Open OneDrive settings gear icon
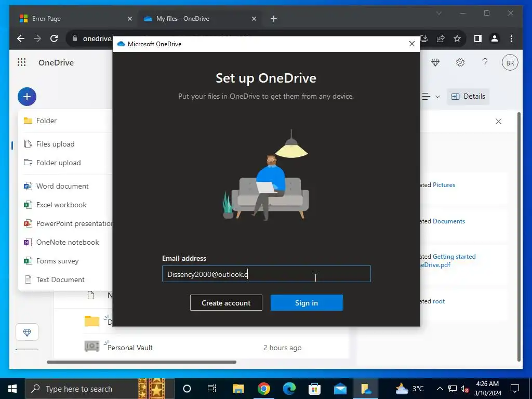Screen dimensions: 532x399 coord(460,62)
